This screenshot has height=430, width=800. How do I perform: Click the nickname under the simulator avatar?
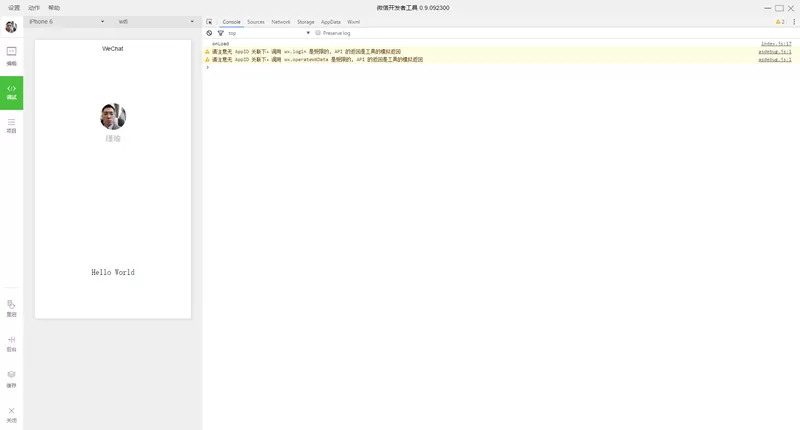(x=113, y=139)
